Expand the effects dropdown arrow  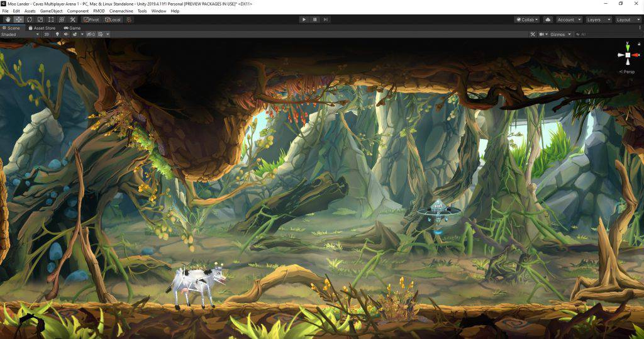point(82,35)
